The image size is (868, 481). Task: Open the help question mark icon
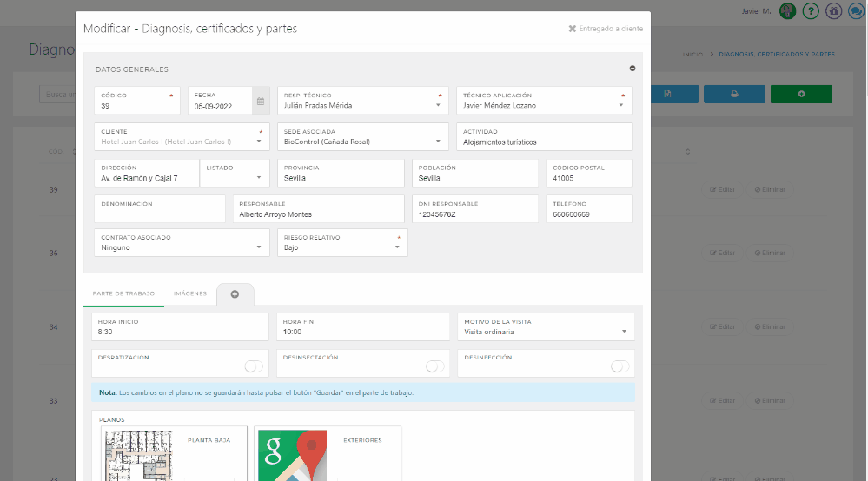coord(811,11)
